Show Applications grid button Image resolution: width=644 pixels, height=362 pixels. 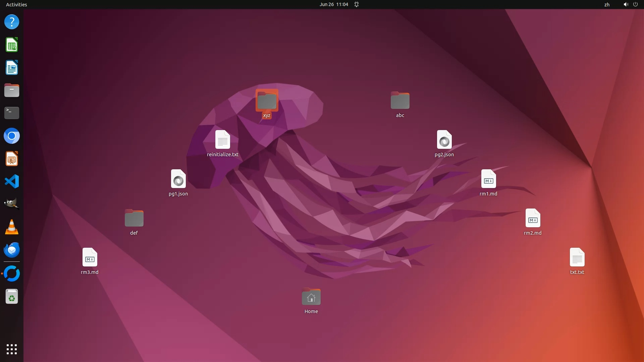tap(12, 349)
